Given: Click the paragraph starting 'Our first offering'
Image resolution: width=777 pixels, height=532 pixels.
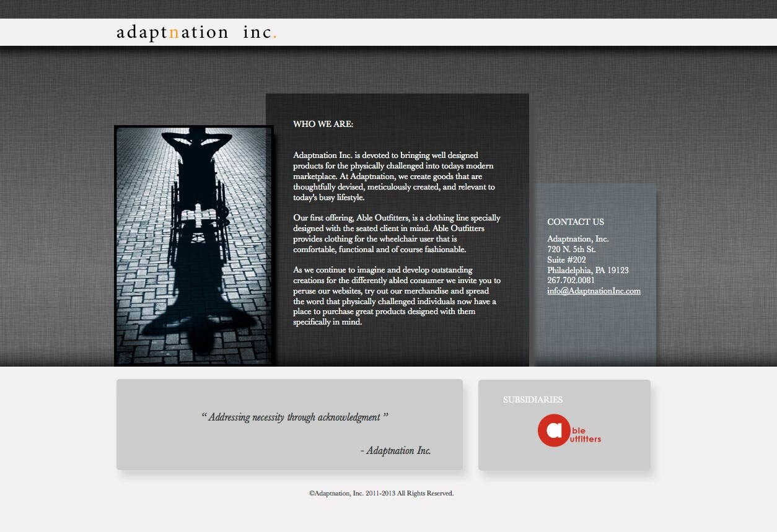Looking at the screenshot, I should 397,233.
